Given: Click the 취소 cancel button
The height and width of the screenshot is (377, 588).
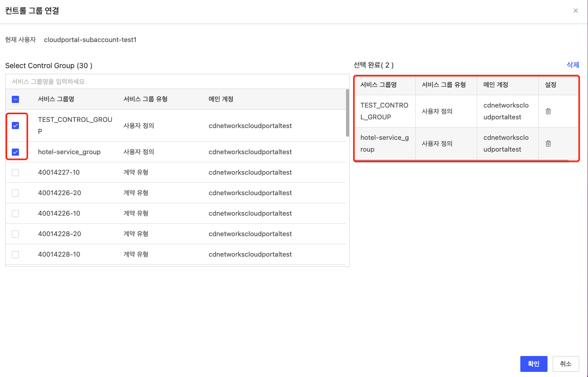Looking at the screenshot, I should pyautogui.click(x=565, y=364).
